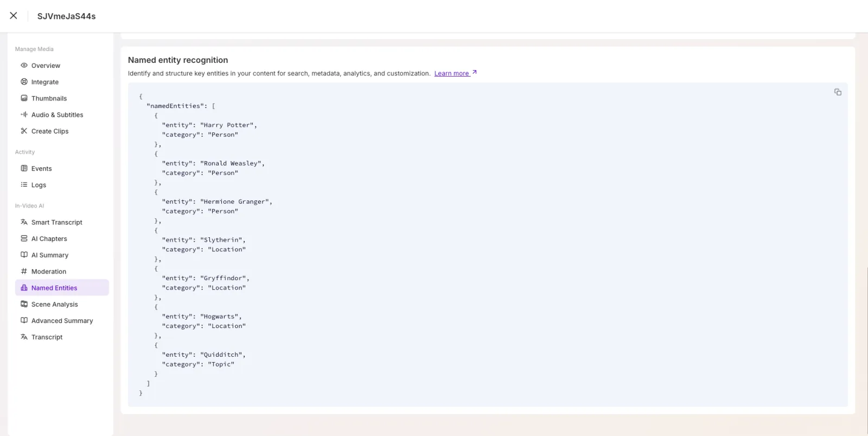868x436 pixels.
Task: Click the "Hermione Granger" entity line
Action: (x=217, y=201)
